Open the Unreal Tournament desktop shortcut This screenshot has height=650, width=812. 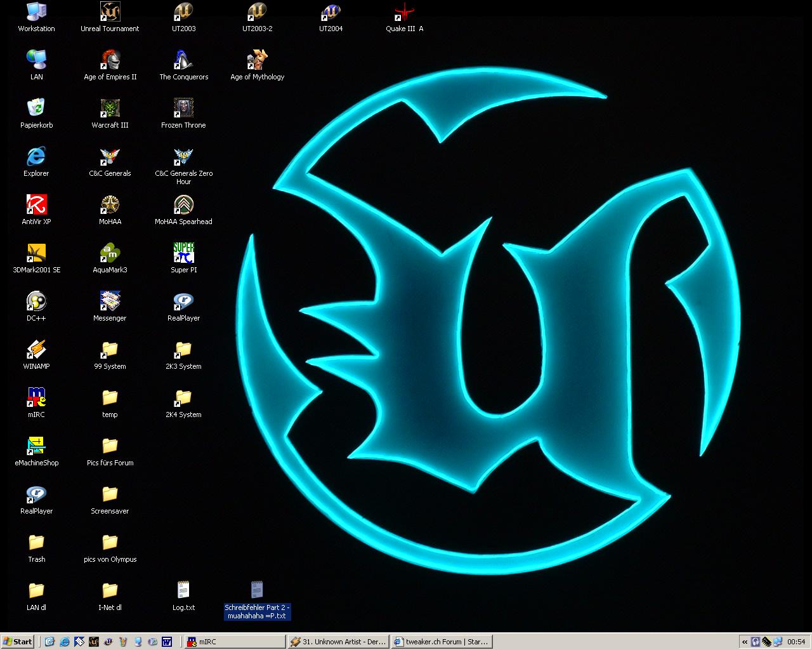tap(110, 12)
